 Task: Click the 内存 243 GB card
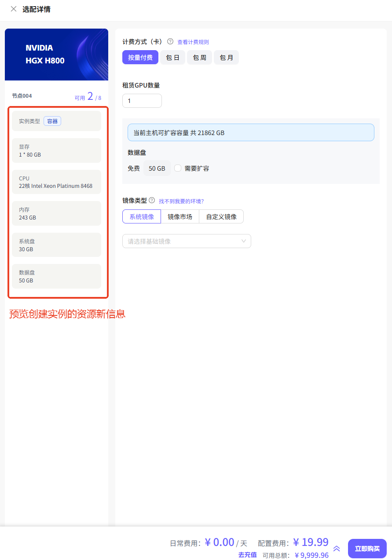point(56,213)
